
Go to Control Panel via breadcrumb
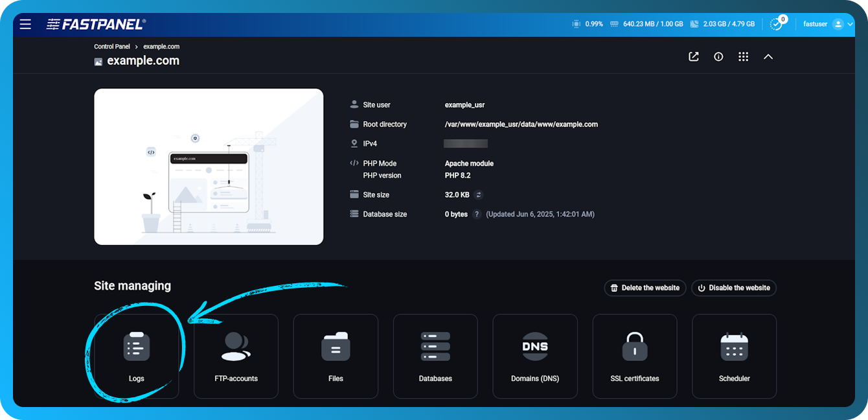111,46
